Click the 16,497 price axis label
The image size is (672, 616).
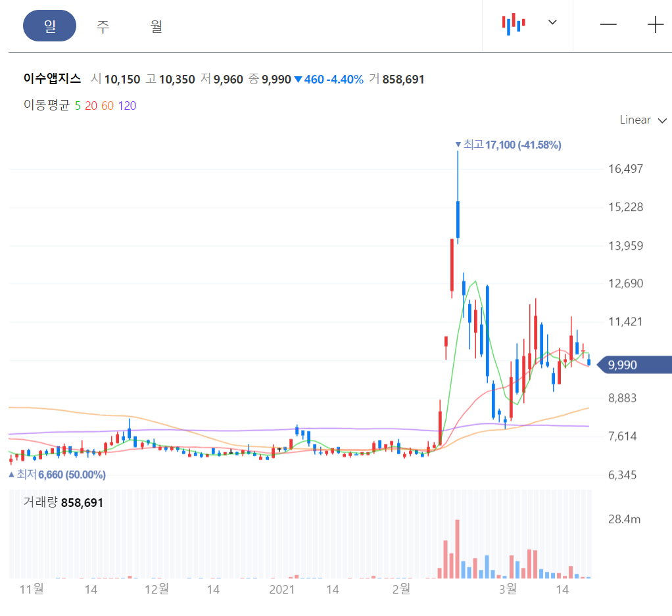(x=626, y=169)
